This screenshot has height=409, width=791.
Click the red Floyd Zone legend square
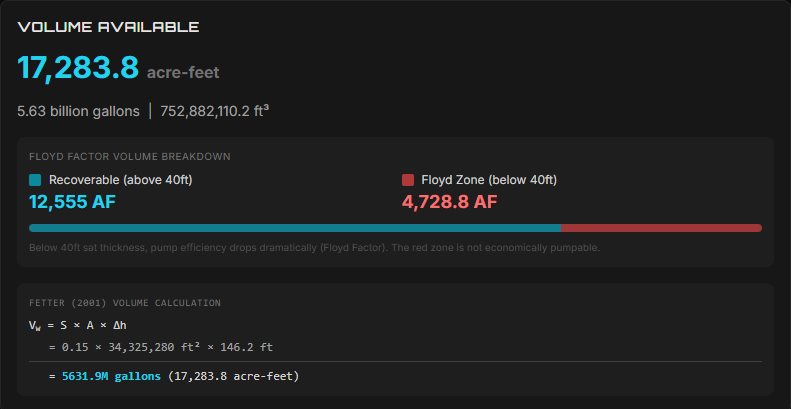(x=408, y=180)
